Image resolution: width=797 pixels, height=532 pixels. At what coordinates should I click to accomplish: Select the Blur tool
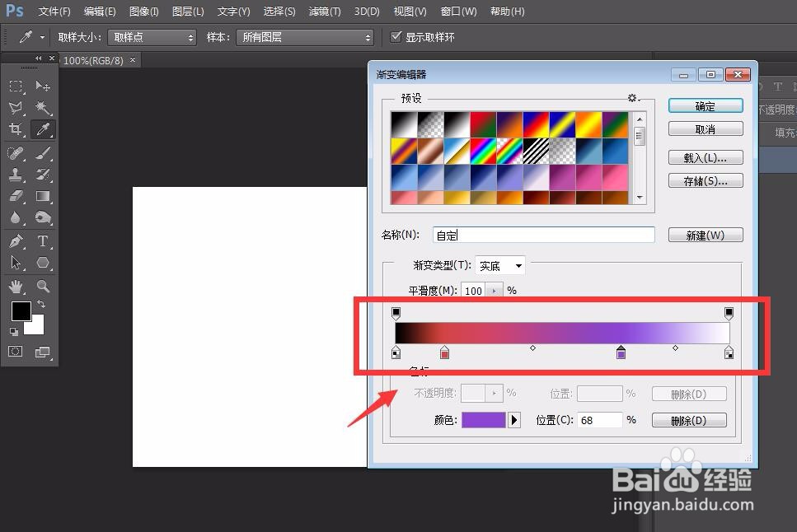16,217
